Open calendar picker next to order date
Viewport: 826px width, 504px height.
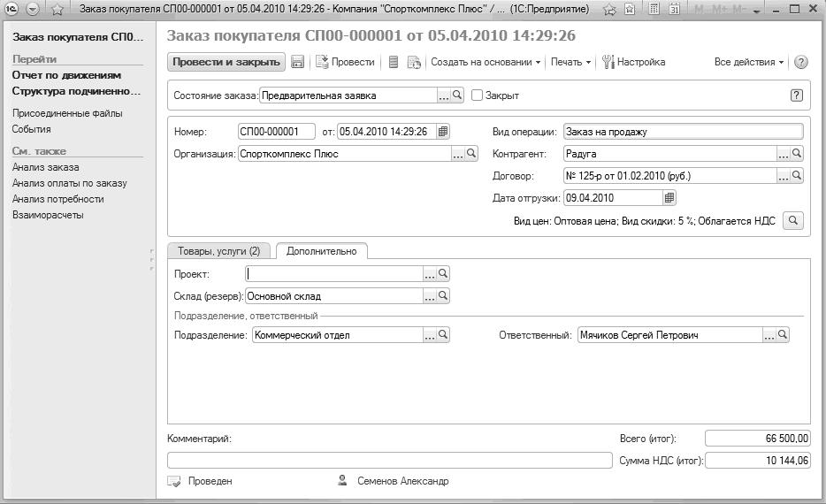[443, 132]
